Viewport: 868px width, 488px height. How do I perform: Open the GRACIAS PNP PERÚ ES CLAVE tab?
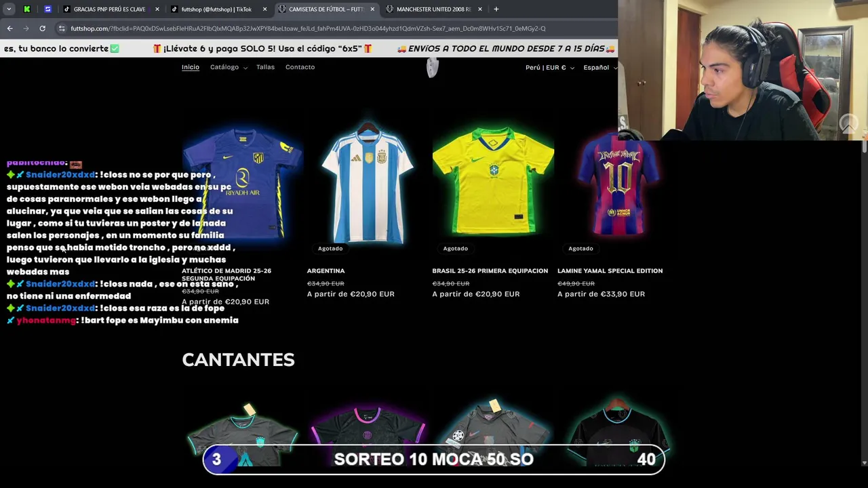click(109, 9)
